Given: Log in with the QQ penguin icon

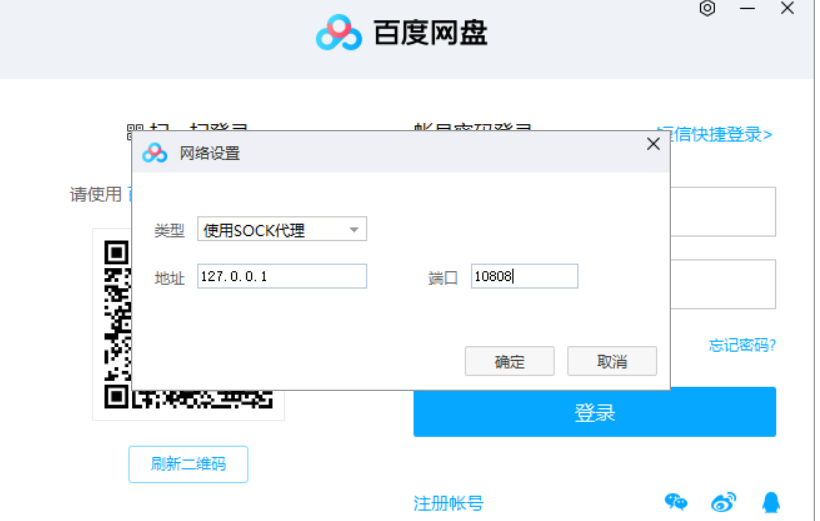Looking at the screenshot, I should [x=771, y=502].
